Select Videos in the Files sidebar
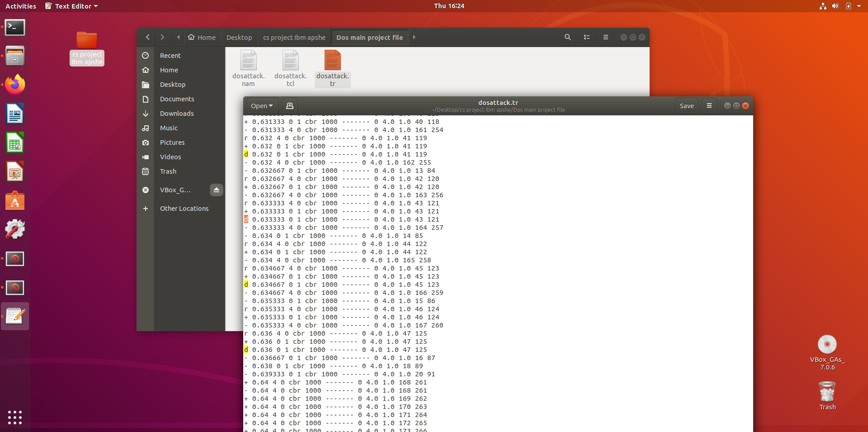This screenshot has width=868, height=432. [x=170, y=157]
